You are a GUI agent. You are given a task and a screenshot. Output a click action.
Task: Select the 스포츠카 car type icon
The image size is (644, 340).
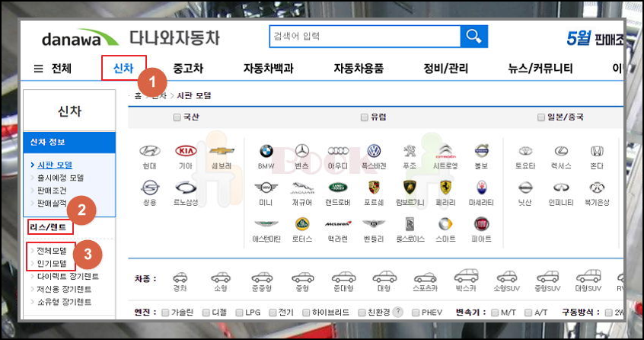click(x=425, y=277)
